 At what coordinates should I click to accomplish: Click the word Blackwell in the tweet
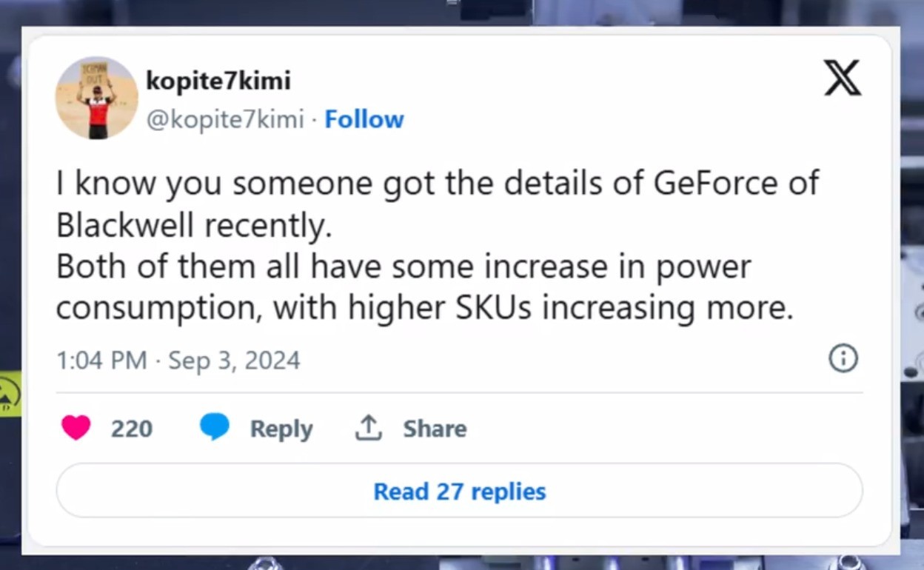(126, 226)
